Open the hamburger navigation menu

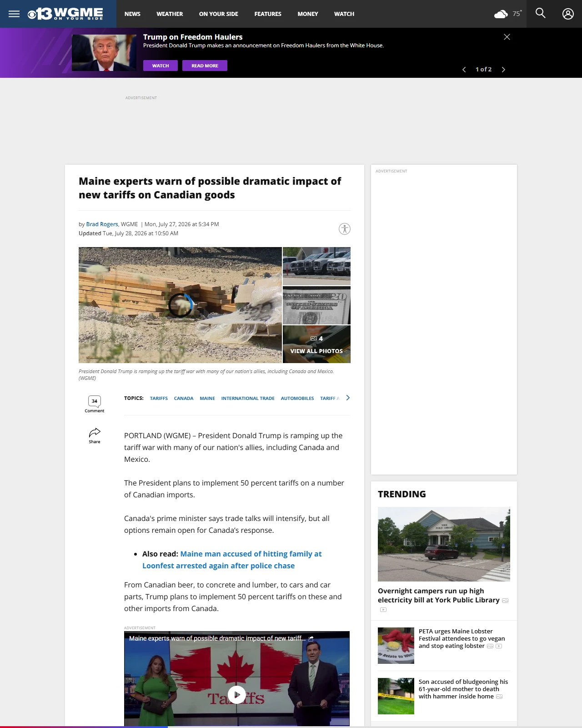pos(14,14)
